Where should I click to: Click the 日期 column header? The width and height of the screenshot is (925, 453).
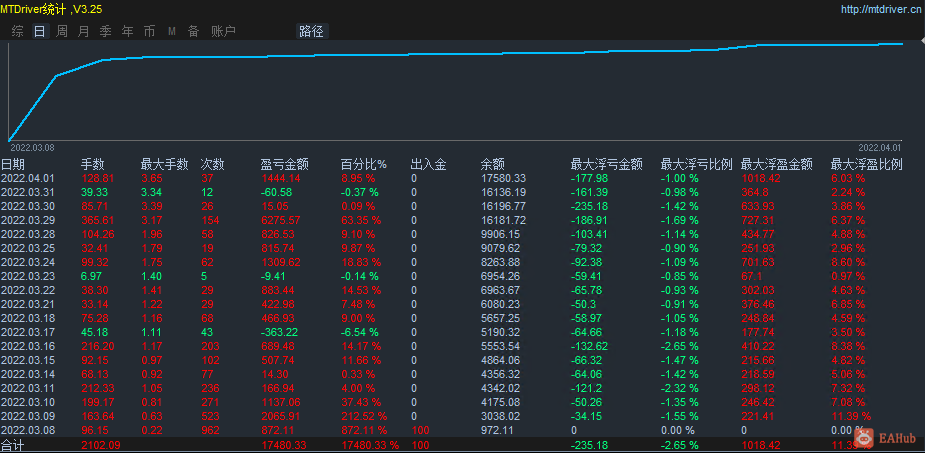[13, 165]
